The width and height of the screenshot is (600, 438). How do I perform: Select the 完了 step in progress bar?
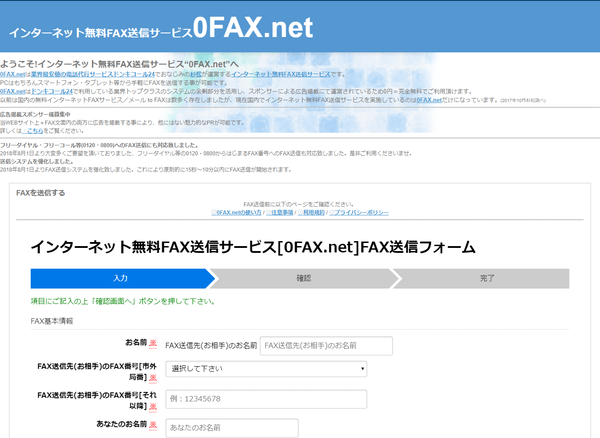click(481, 278)
